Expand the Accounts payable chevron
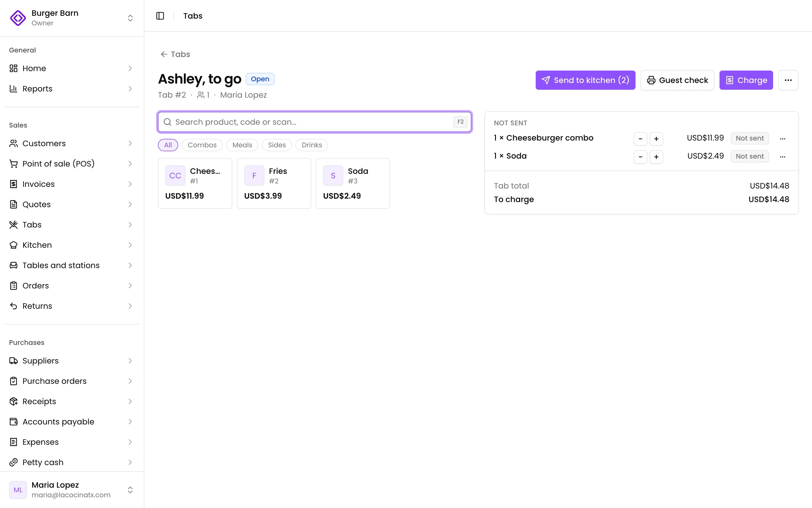Image resolution: width=812 pixels, height=508 pixels. pyautogui.click(x=130, y=422)
